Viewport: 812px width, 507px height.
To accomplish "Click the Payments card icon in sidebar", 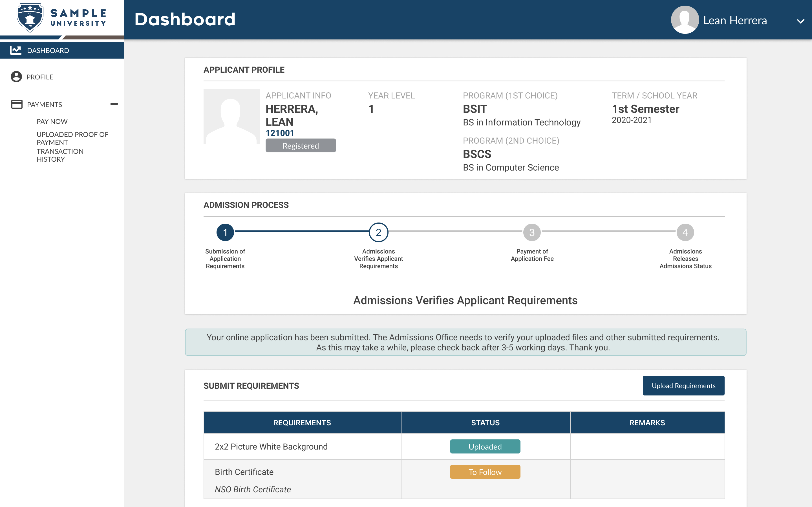I will pyautogui.click(x=16, y=104).
